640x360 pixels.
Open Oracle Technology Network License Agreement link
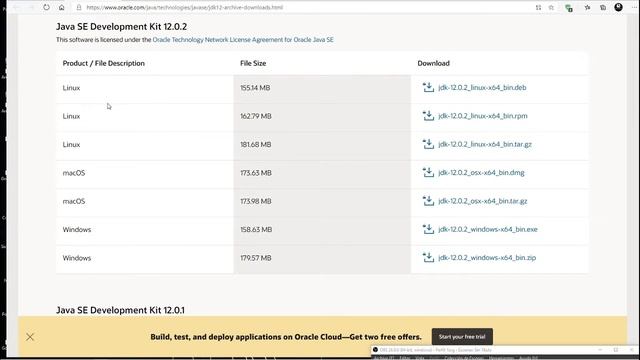pos(243,40)
